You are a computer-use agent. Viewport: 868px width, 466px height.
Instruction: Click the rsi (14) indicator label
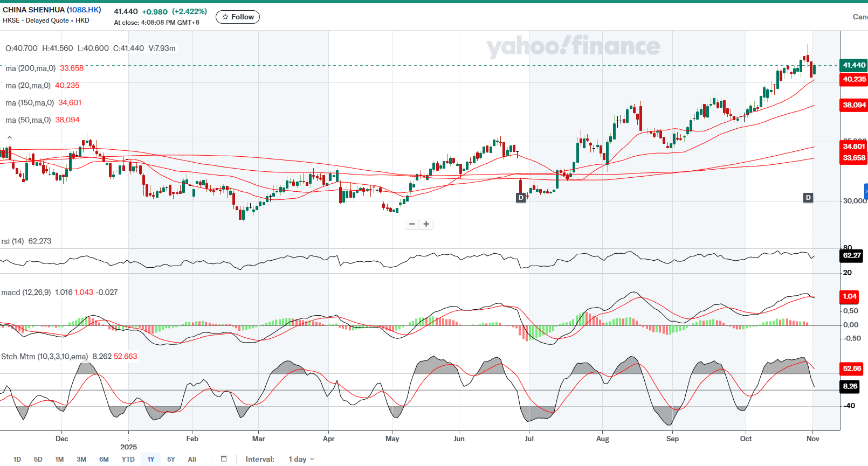[12, 241]
